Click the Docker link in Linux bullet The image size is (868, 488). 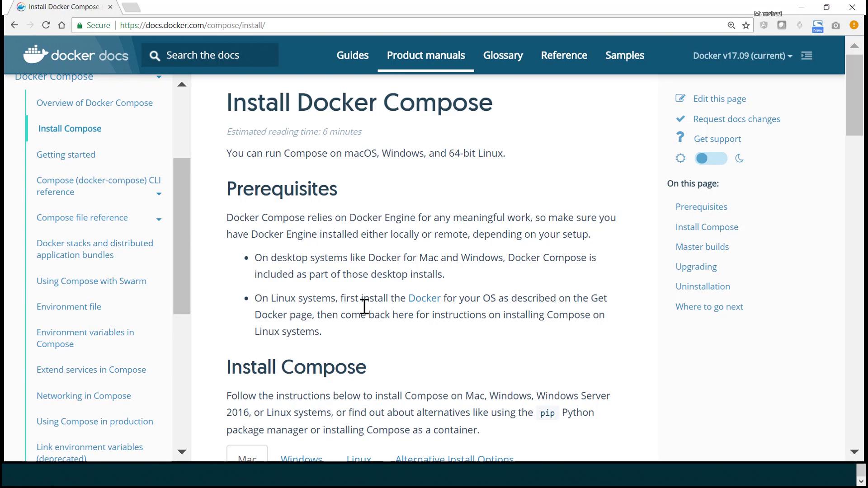[x=424, y=298]
